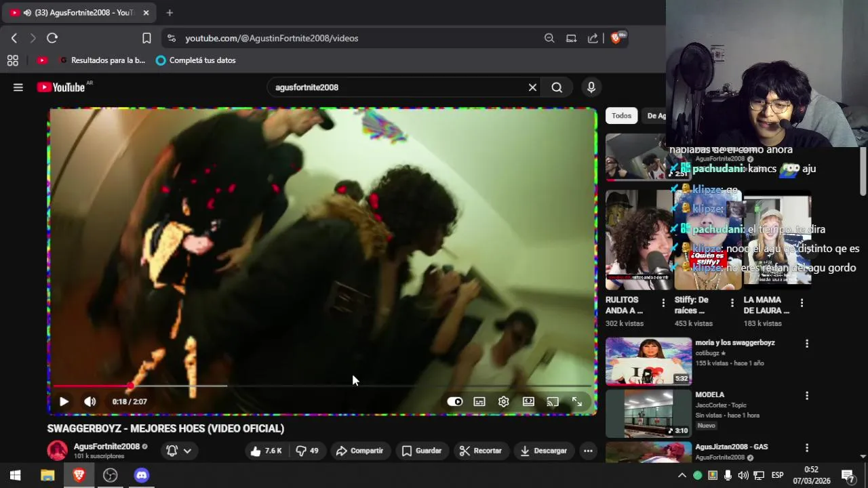Open the moria y los swaggerboyz title

pos(735,343)
